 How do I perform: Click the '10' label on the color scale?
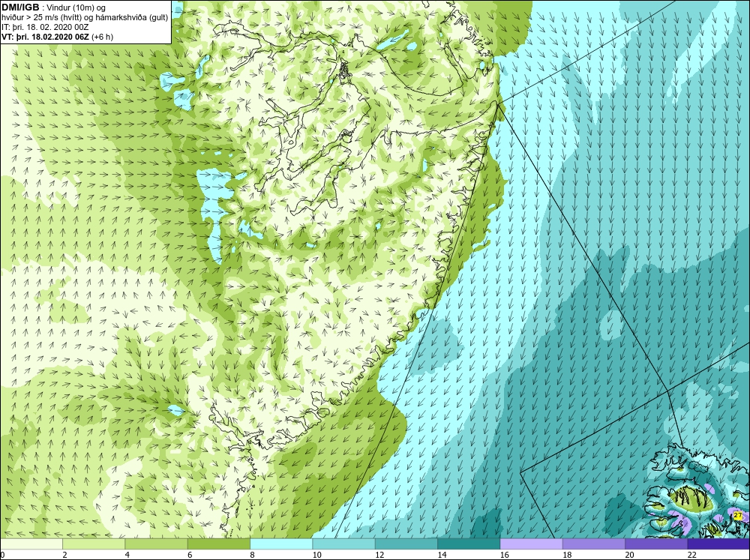pyautogui.click(x=316, y=555)
